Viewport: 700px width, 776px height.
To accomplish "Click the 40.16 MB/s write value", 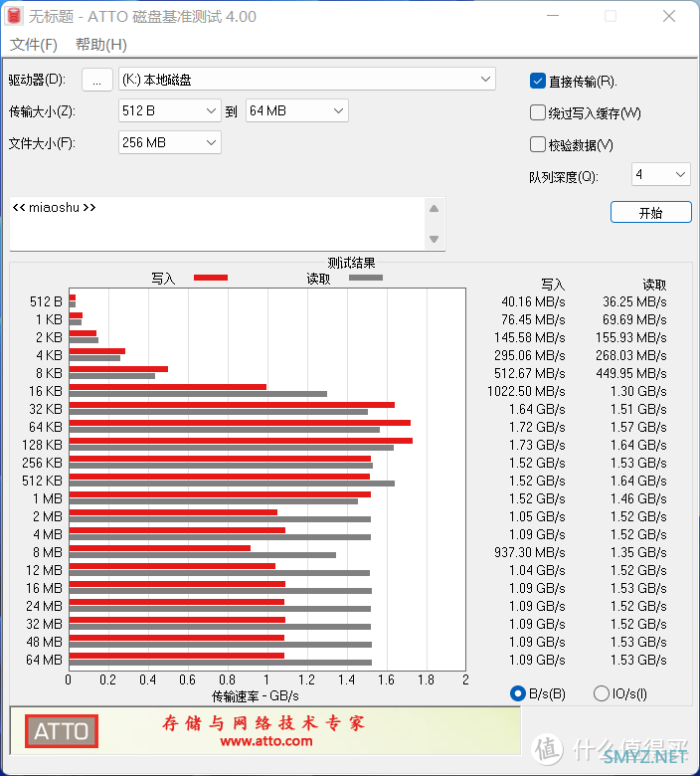I will pos(533,301).
